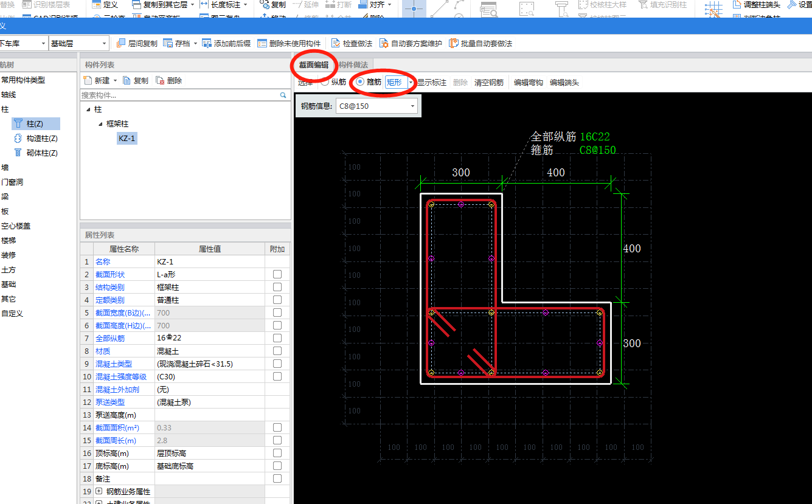Click 批量自动套做法 icon

(453, 43)
